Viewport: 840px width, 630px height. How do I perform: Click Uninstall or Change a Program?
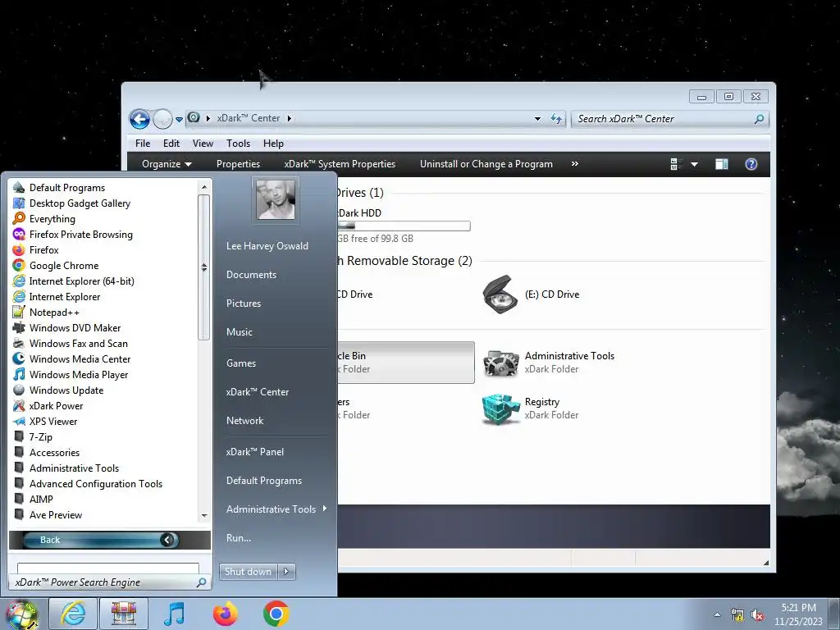click(x=486, y=164)
